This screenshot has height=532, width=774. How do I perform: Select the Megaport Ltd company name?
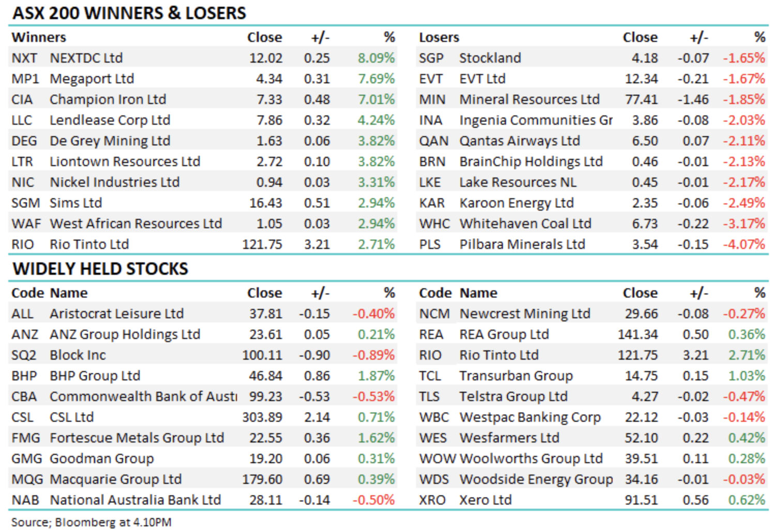92,79
